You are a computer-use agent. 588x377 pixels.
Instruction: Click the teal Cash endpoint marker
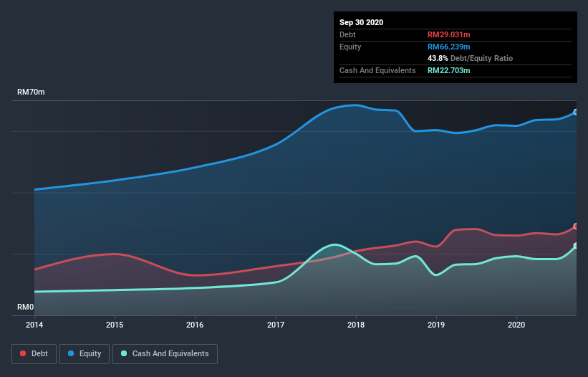pos(576,246)
